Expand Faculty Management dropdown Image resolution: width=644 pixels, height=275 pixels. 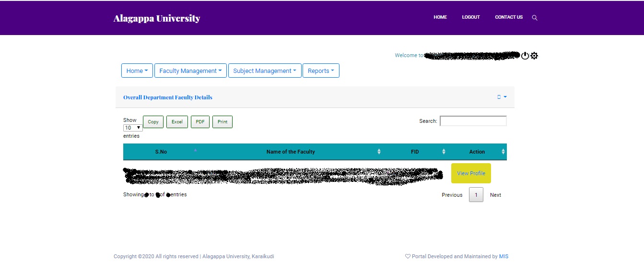point(190,71)
